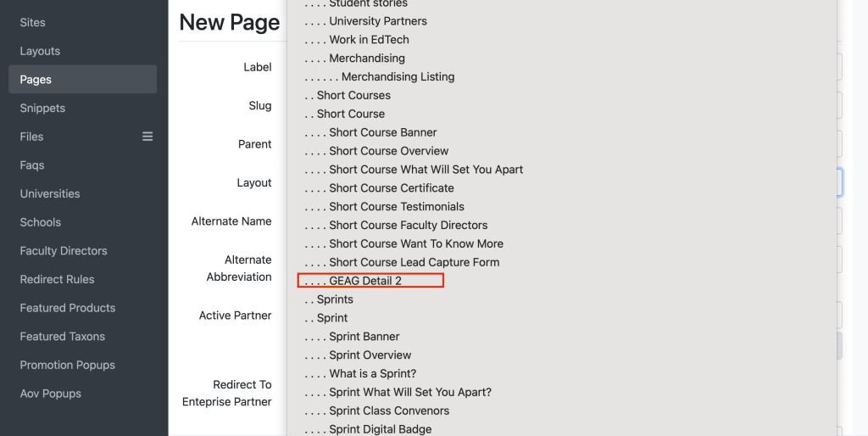Open Faqs in the sidebar
Screen dimensions: 868x436
coord(32,165)
